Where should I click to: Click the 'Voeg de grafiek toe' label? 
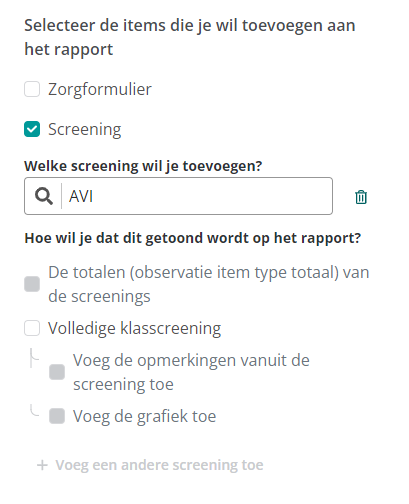(x=145, y=416)
